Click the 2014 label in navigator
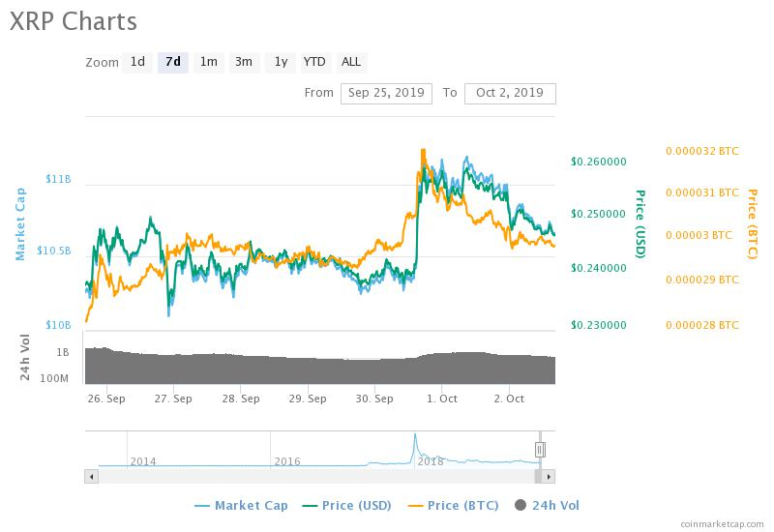 pos(143,461)
